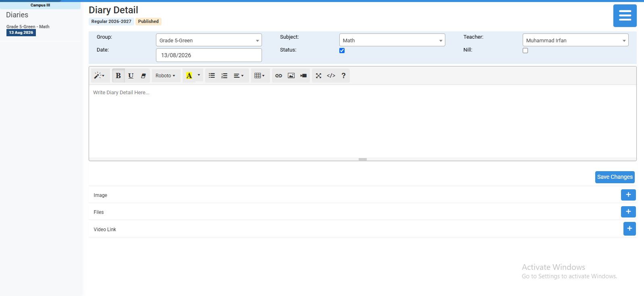Insert an unordered bullet list

point(212,76)
